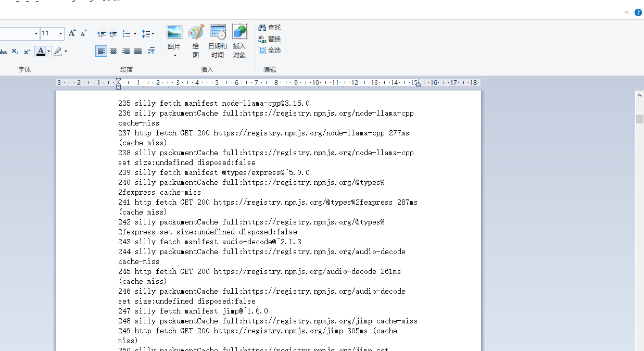Viewport: 644px width, 351px height.
Task: Click the first-line indent marker on ruler
Action: pyautogui.click(x=118, y=80)
